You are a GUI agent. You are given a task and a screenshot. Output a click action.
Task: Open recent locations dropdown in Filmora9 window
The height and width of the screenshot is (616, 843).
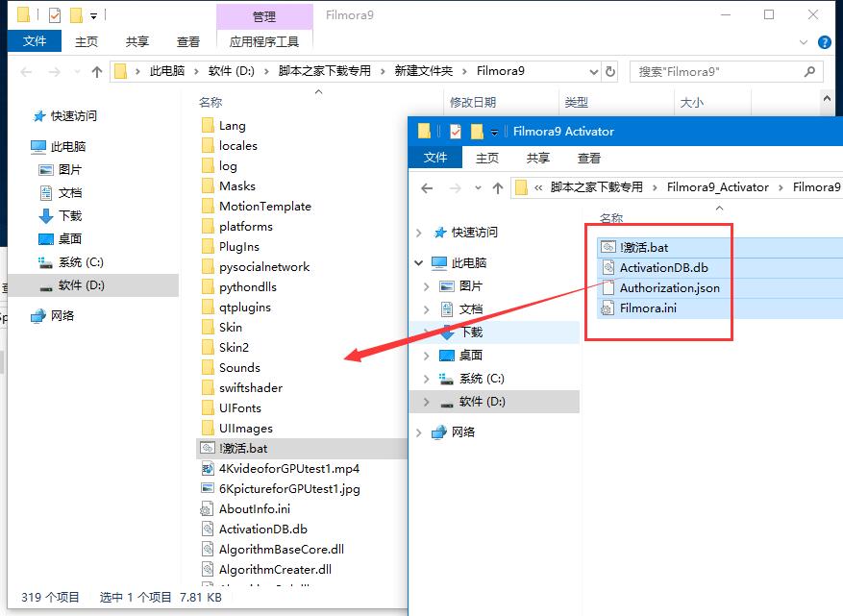pyautogui.click(x=77, y=71)
